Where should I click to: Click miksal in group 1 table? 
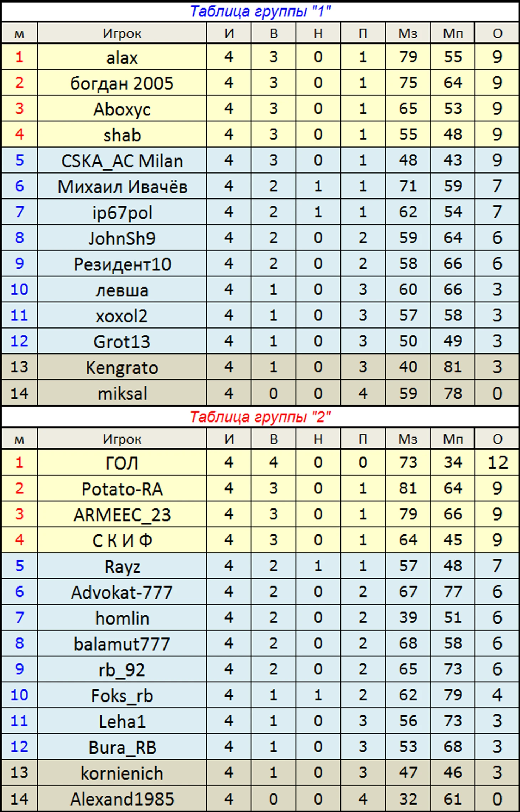click(122, 393)
